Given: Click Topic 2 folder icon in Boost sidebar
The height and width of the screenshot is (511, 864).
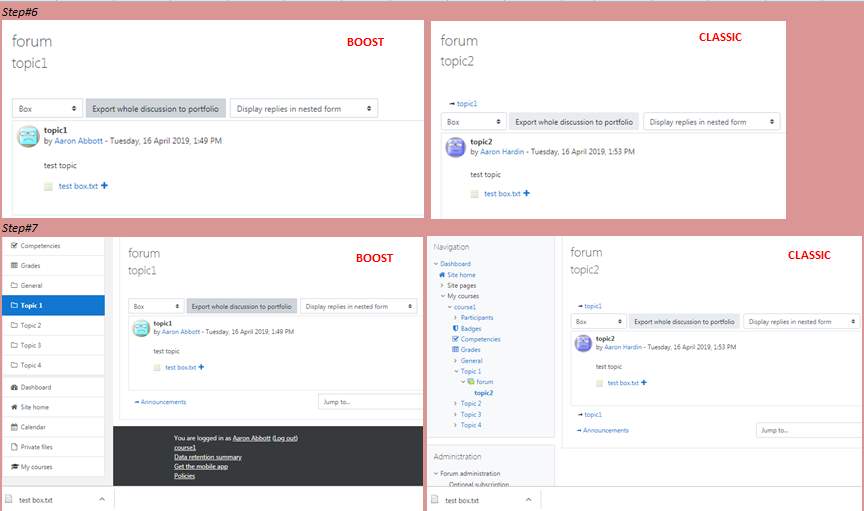Looking at the screenshot, I should [14, 325].
